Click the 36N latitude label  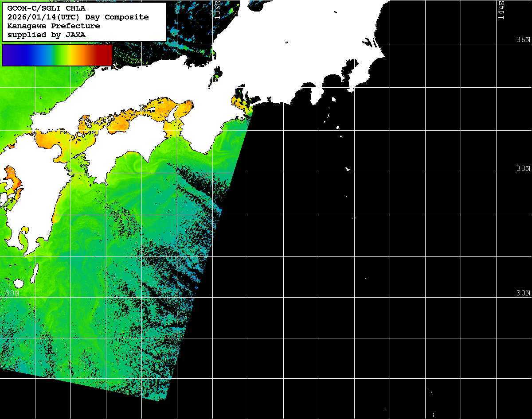tap(523, 39)
